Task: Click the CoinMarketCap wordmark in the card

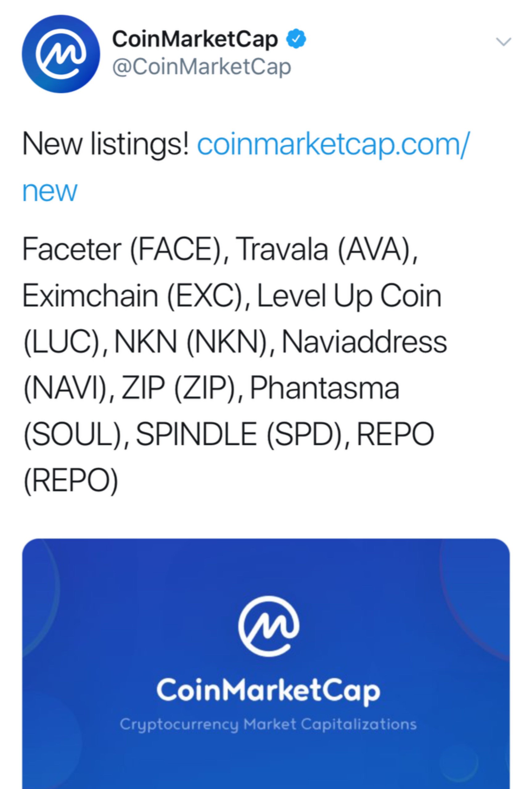Action: click(x=268, y=691)
